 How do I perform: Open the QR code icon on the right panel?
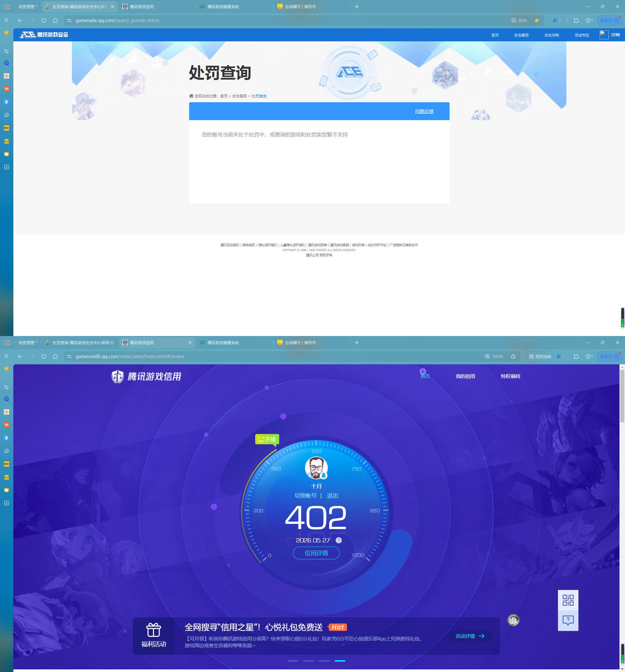pyautogui.click(x=568, y=600)
